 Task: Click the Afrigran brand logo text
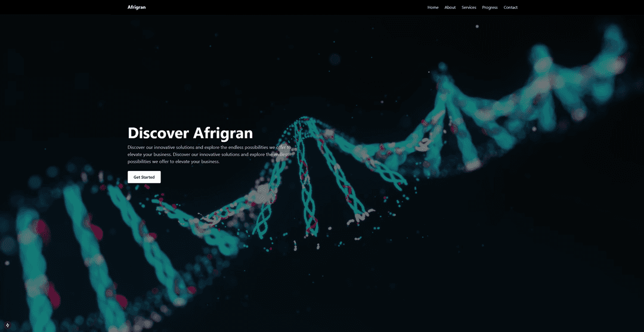(x=137, y=7)
